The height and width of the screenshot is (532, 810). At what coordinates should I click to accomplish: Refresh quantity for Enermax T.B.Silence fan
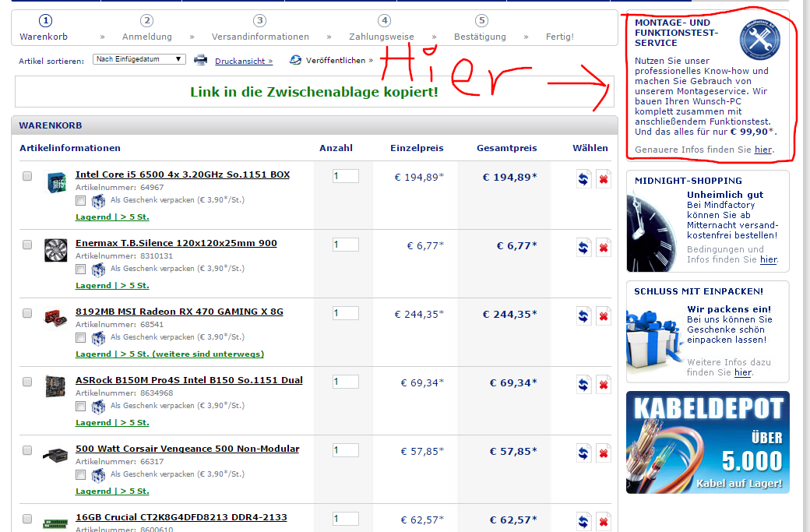[583, 248]
